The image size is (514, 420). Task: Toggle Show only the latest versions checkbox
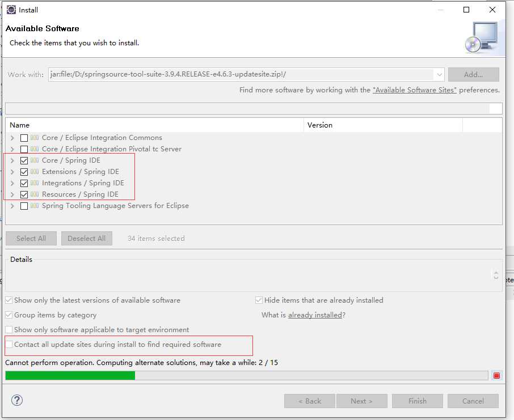coord(9,300)
